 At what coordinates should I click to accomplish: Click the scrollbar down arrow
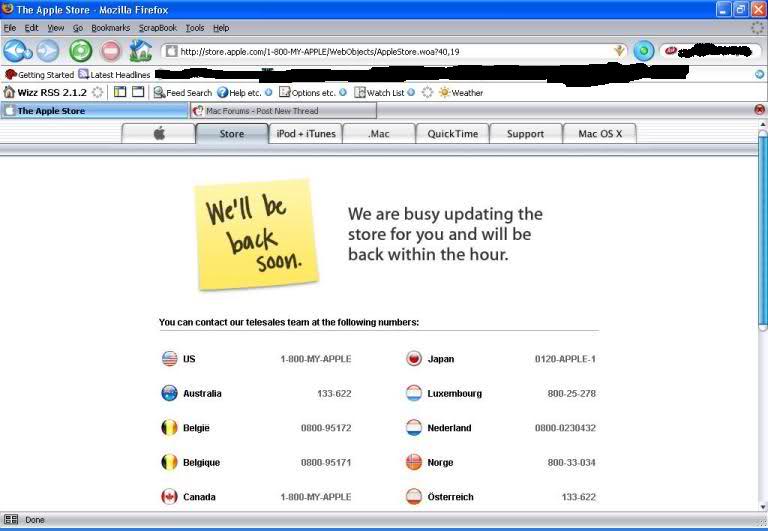tap(763, 507)
